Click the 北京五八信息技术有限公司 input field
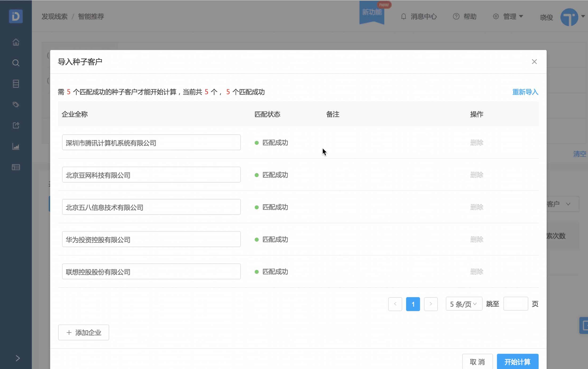This screenshot has width=588, height=369. click(151, 207)
